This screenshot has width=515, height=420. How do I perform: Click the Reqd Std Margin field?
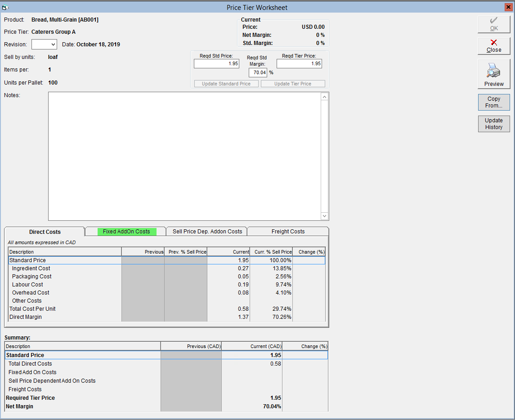point(258,72)
